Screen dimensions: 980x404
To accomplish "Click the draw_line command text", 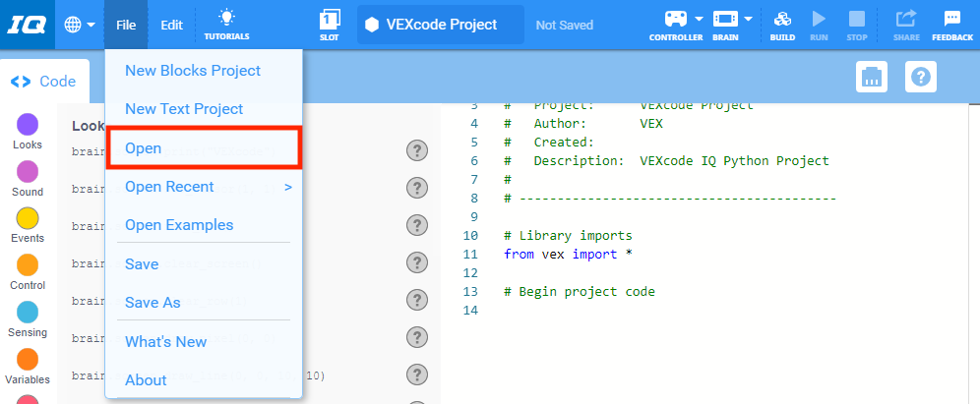I will click(x=199, y=375).
